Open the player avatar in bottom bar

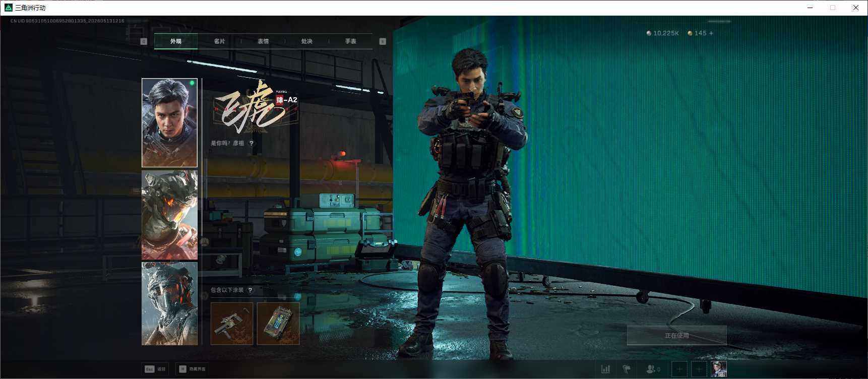point(719,369)
